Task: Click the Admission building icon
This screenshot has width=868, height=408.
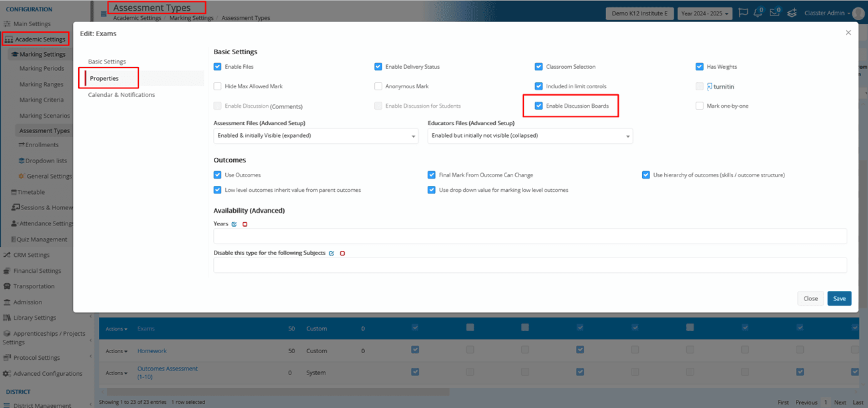Action: [x=7, y=302]
